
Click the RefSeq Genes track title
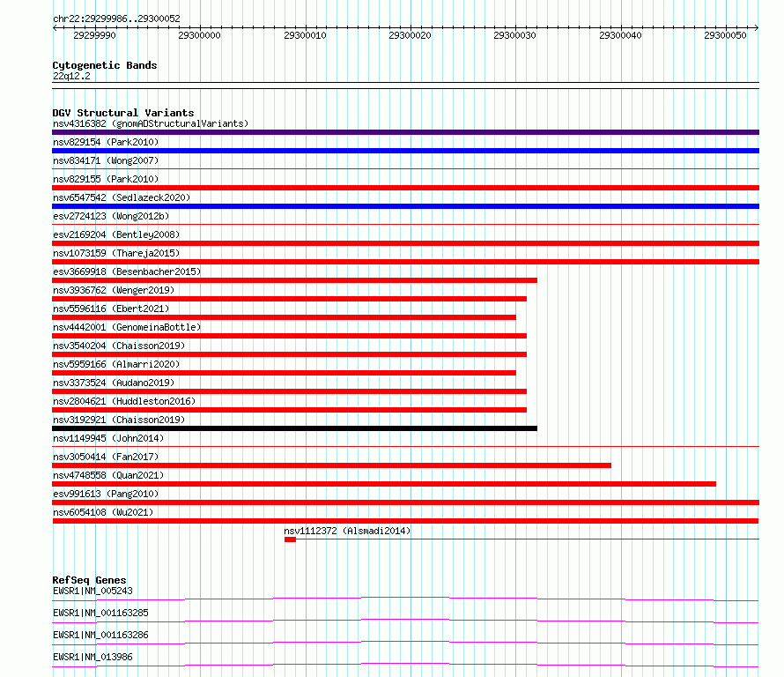(x=89, y=580)
